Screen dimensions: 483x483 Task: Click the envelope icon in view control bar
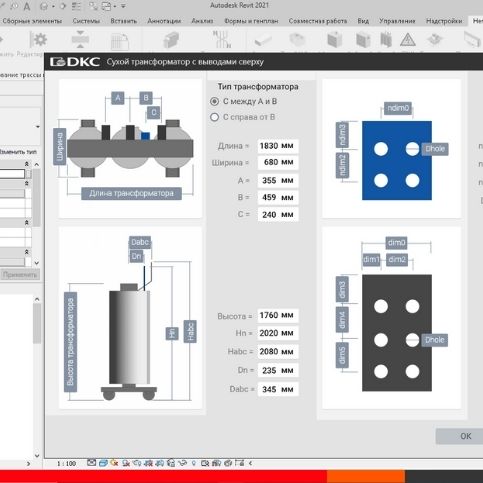pos(91,463)
